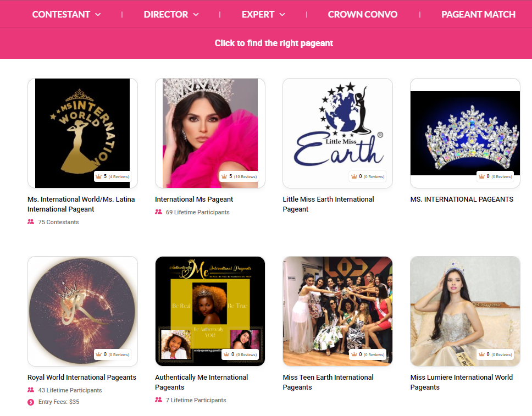
Task: Expand the Expert dropdown chevron
Action: pos(282,15)
